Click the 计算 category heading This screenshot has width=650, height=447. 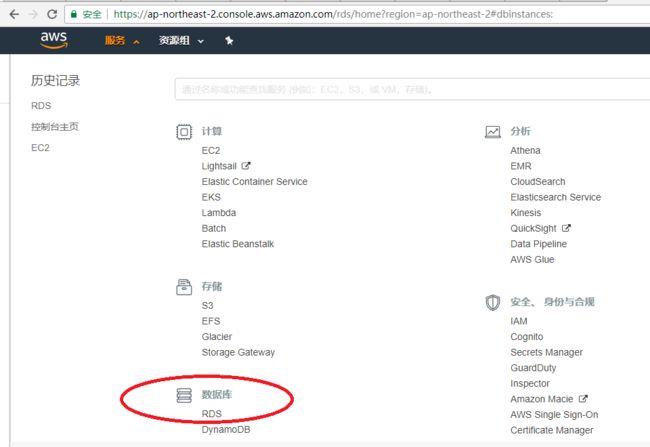click(212, 131)
